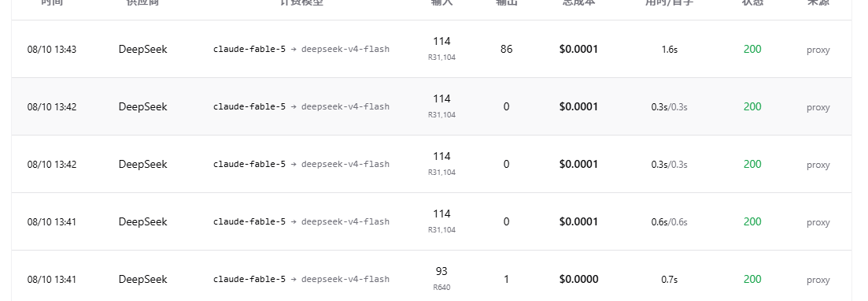Screen dimensions: 868x301
Task: Select the 0.6s/0.6s duration cell
Action: coord(669,221)
